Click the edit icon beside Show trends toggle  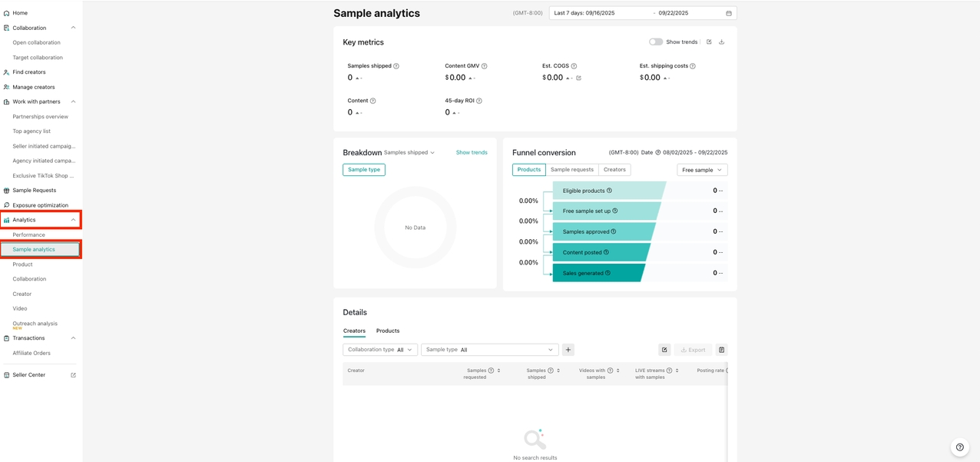tap(709, 42)
